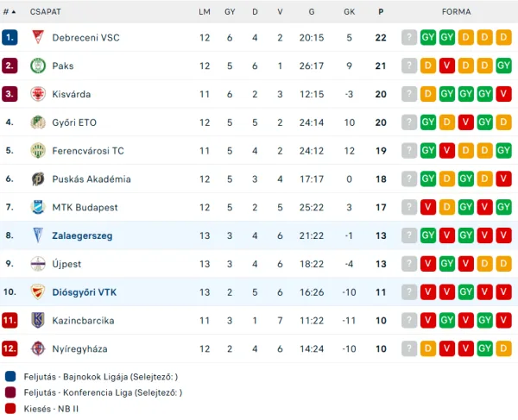Open the Nyíregyháza team page
Image resolution: width=518 pixels, height=420 pixels.
(81, 349)
